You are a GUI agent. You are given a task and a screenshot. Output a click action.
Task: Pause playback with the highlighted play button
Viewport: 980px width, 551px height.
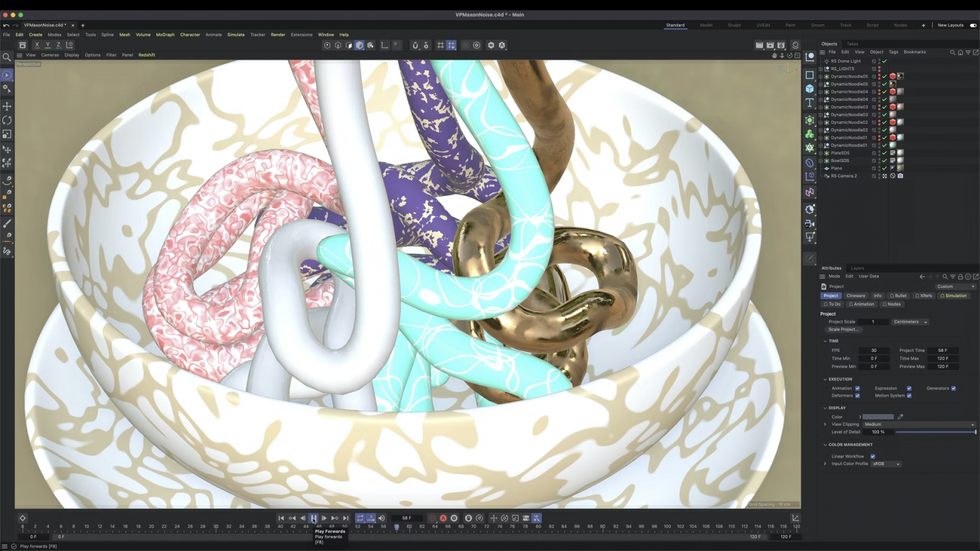[x=314, y=518]
